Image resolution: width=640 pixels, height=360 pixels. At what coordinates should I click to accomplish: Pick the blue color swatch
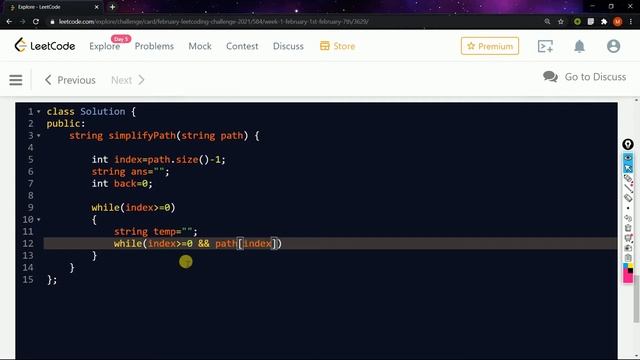(x=625, y=266)
